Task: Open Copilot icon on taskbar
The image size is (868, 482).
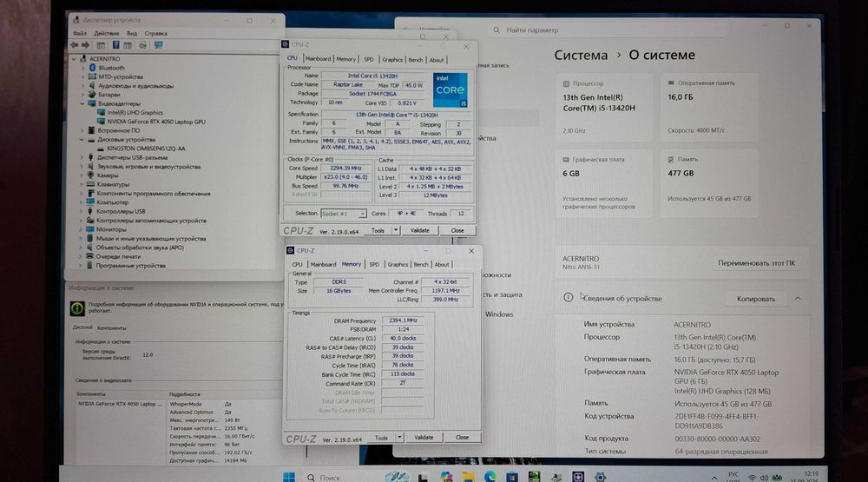Action: pyautogui.click(x=446, y=477)
